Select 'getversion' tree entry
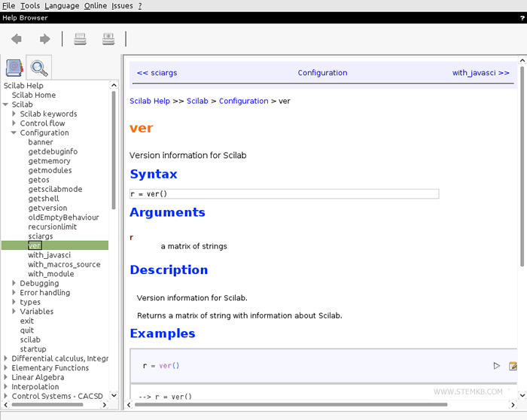This screenshot has width=527, height=420. (x=47, y=208)
